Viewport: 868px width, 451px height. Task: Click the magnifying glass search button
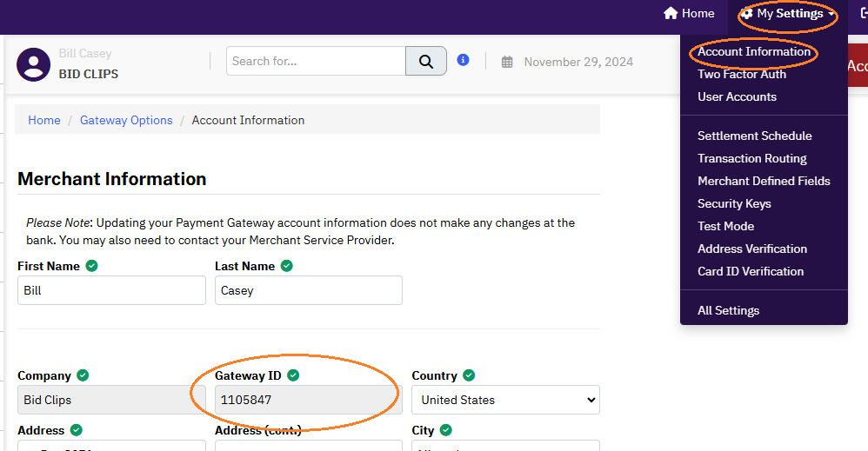point(425,62)
